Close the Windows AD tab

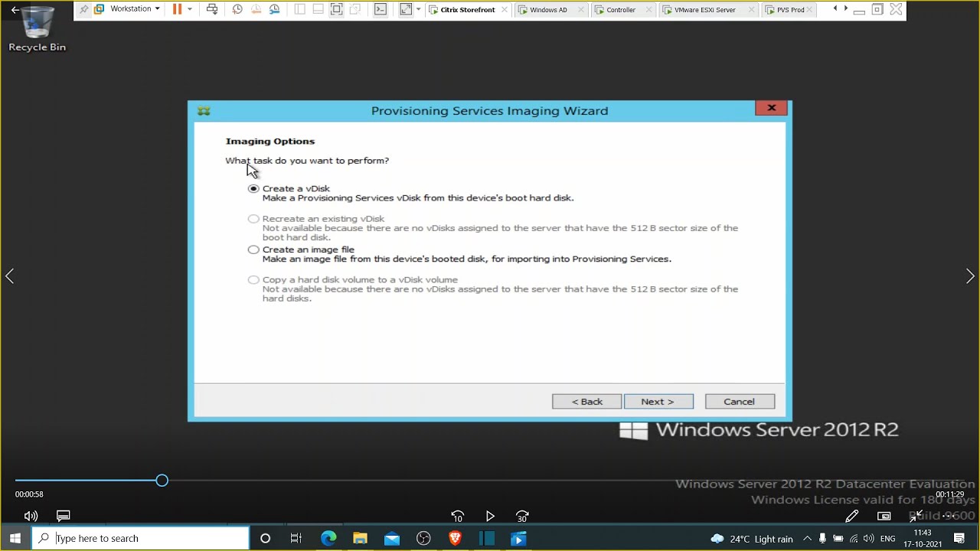(x=581, y=10)
